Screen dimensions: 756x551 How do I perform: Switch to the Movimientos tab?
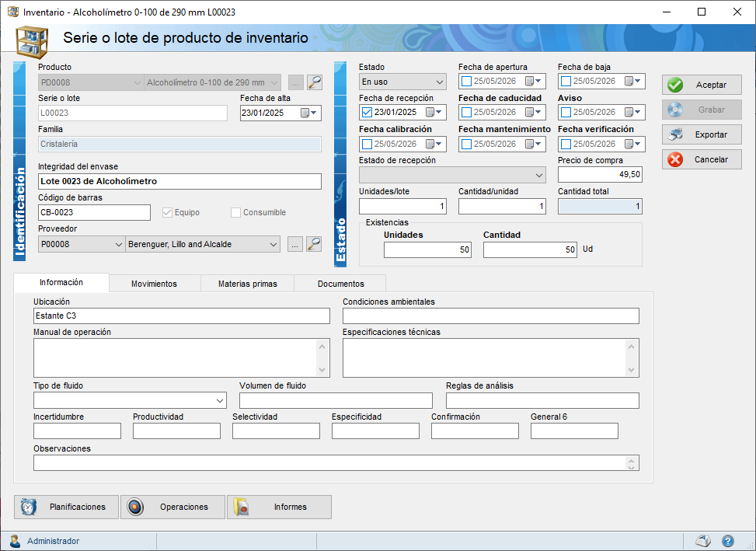(155, 284)
